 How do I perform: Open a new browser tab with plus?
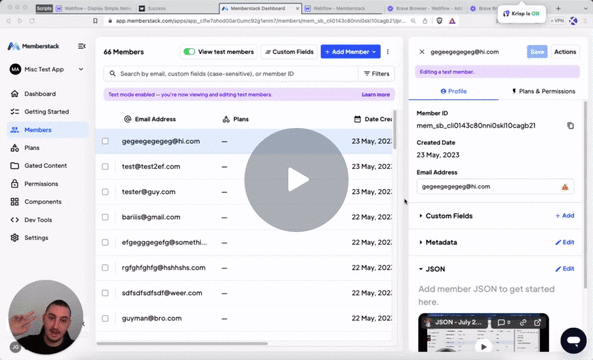click(558, 8)
